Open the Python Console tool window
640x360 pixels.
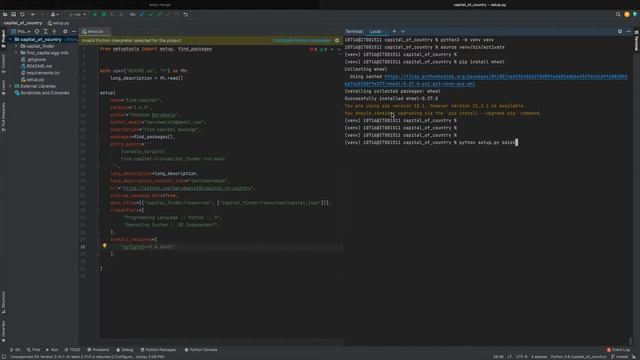(x=201, y=350)
